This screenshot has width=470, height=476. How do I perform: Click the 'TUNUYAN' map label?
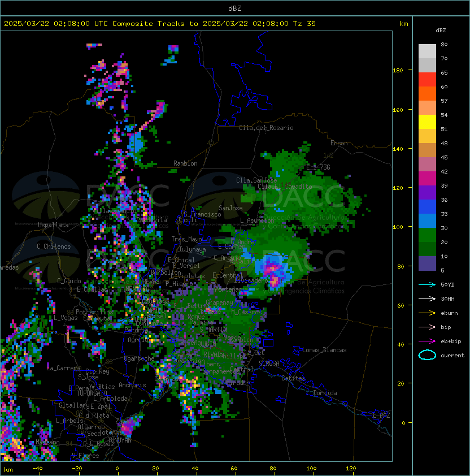pyautogui.click(x=120, y=440)
